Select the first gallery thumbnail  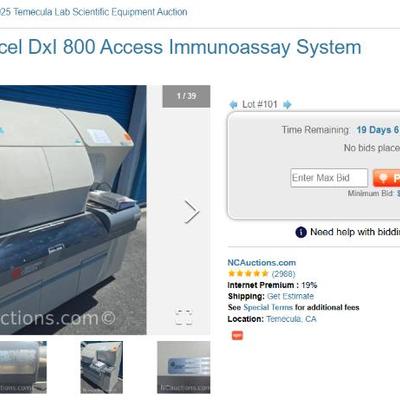click(23, 367)
